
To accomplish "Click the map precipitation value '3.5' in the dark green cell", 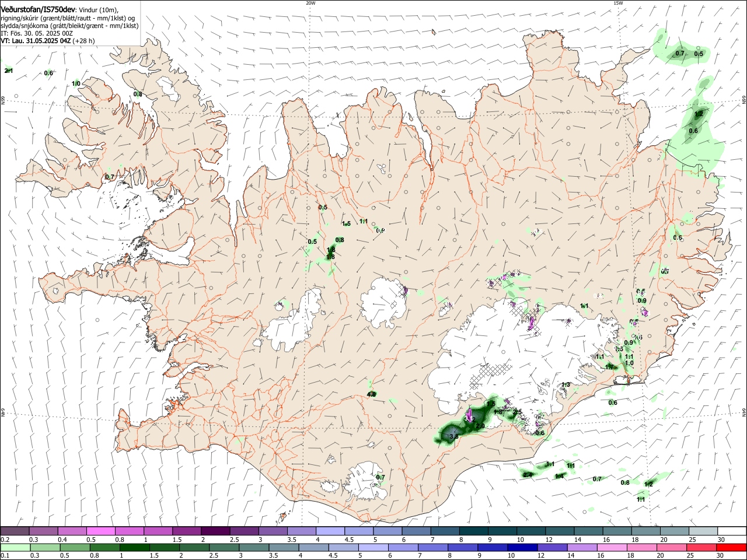I will coord(454,436).
